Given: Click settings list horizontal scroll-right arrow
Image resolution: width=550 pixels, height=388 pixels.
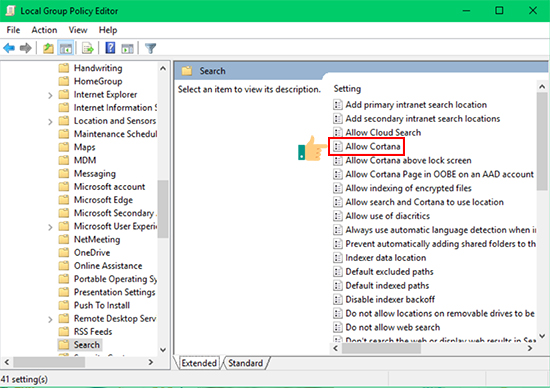Looking at the screenshot, I should (x=530, y=348).
